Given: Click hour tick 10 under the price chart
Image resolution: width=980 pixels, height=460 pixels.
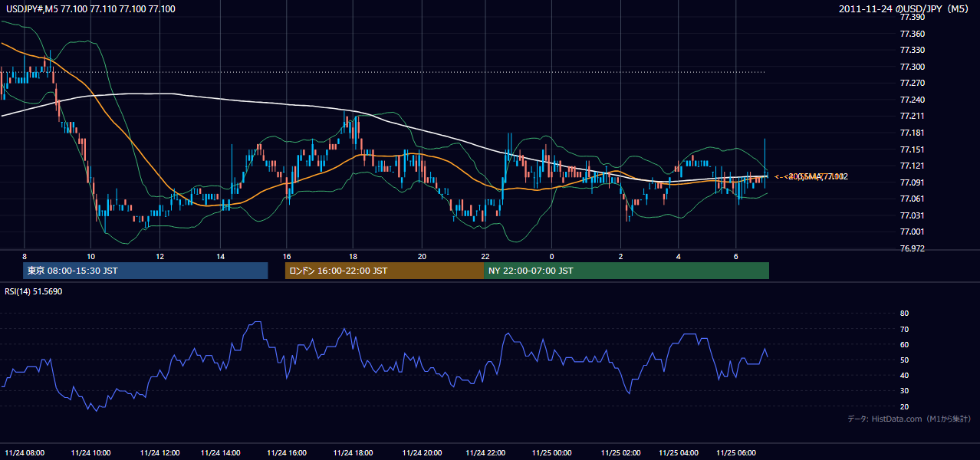Looking at the screenshot, I should 90,256.
